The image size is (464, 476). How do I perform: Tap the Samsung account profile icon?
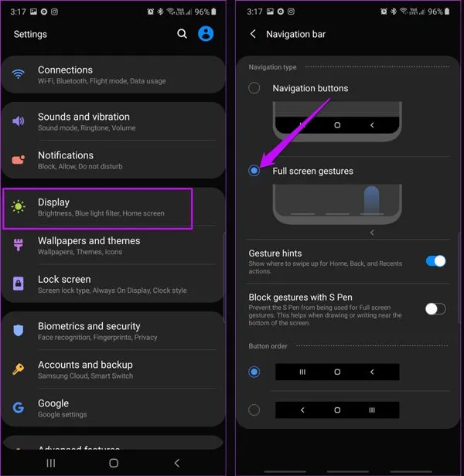pos(206,33)
